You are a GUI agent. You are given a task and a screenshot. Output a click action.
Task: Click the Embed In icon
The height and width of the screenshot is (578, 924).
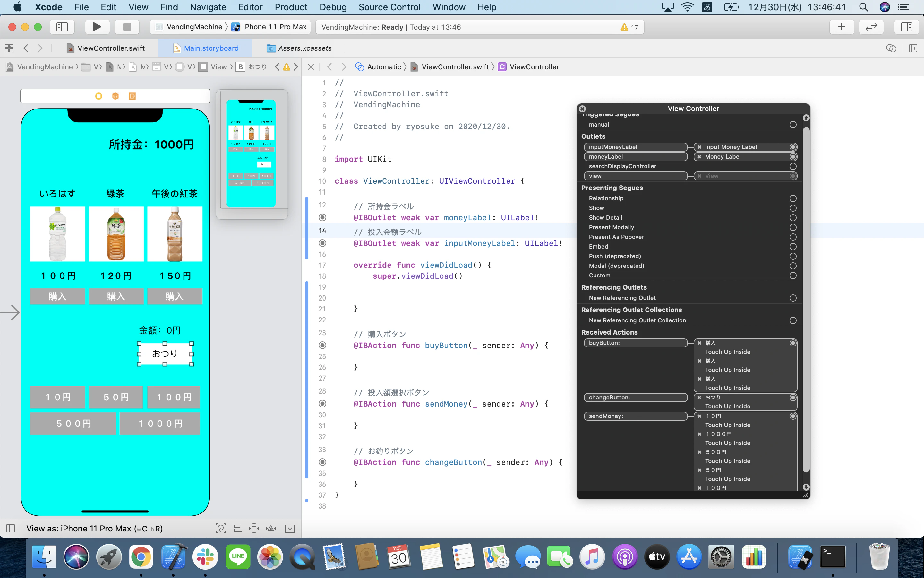click(290, 528)
